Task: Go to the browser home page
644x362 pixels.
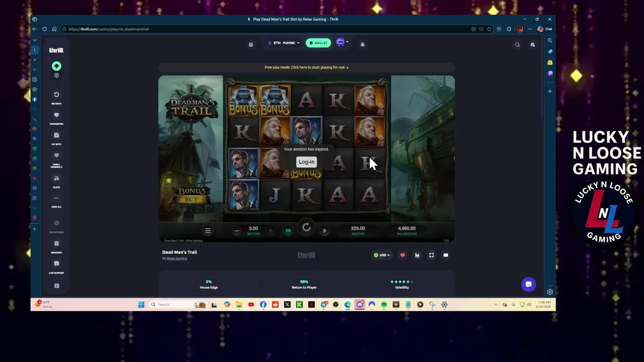Action: [54, 29]
